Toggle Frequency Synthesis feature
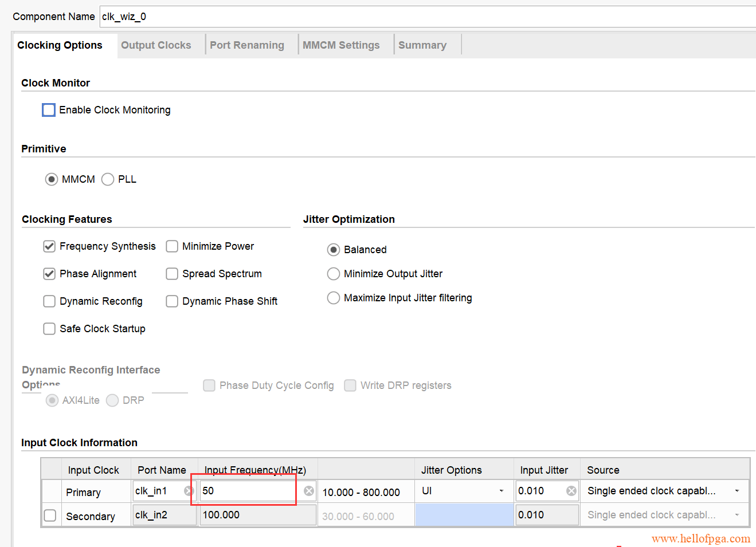 50,246
